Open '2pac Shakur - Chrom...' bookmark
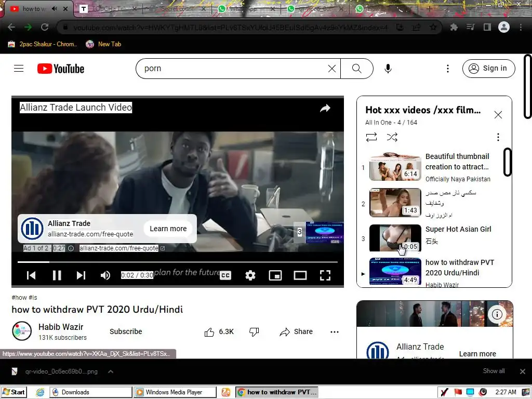Screen dimensions: 532x399 [x=43, y=44]
